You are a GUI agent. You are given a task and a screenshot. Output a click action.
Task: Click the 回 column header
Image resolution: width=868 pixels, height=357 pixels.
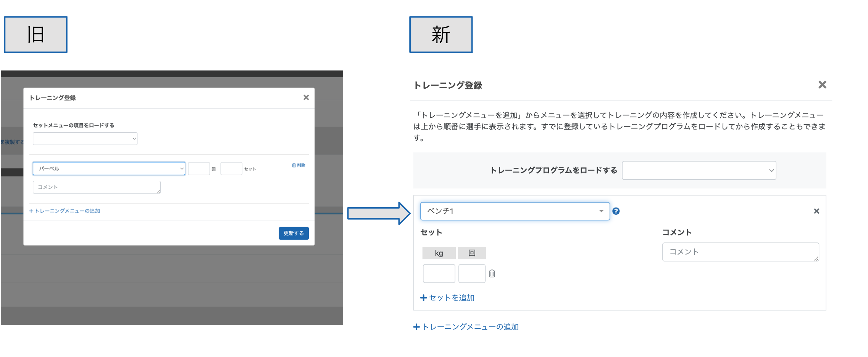pos(472,253)
